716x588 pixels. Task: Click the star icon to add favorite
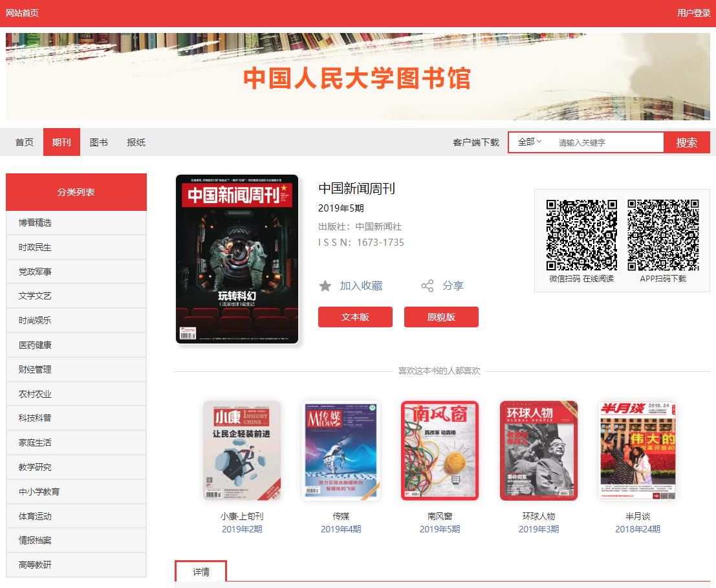325,286
